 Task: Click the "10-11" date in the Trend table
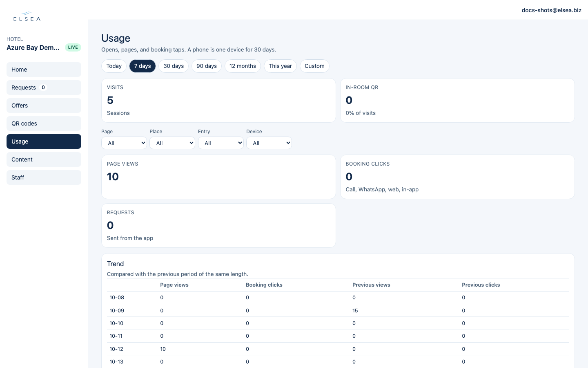point(116,336)
